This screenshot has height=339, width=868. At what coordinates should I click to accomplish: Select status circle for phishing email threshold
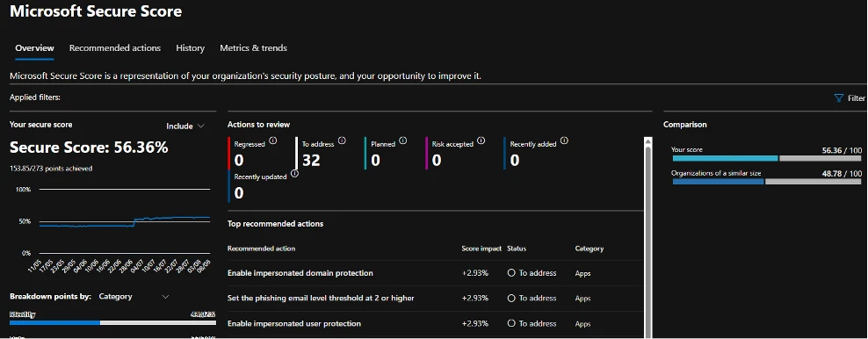click(511, 298)
